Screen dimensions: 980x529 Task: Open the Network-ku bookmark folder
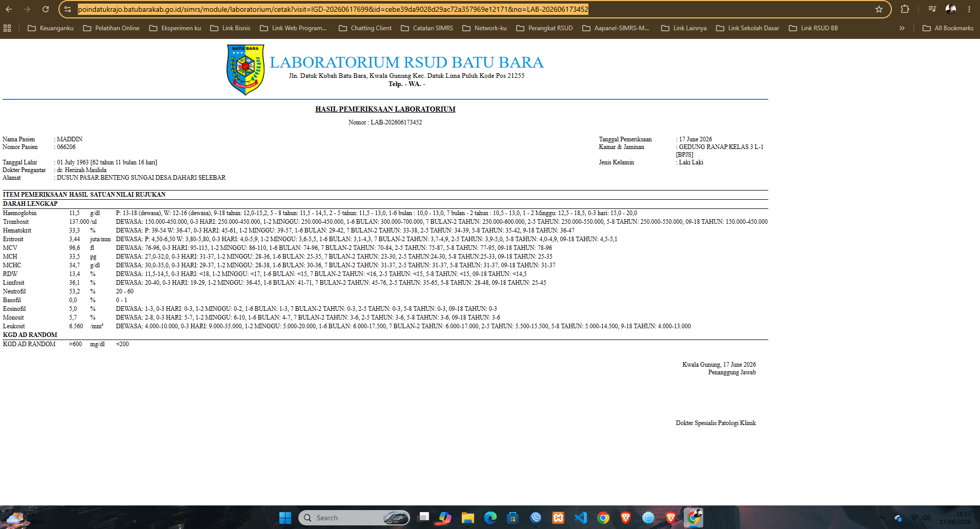(484, 28)
